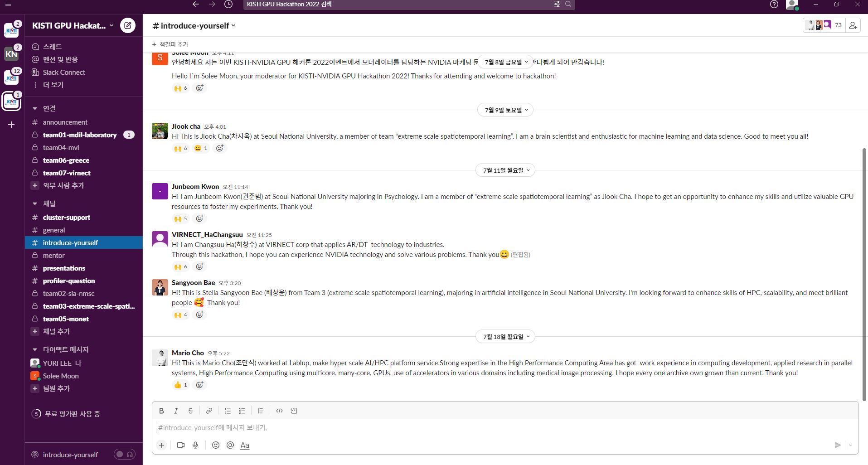Open KISTI GPU Hackathon workspace menu
This screenshot has width=868, height=465.
(73, 25)
